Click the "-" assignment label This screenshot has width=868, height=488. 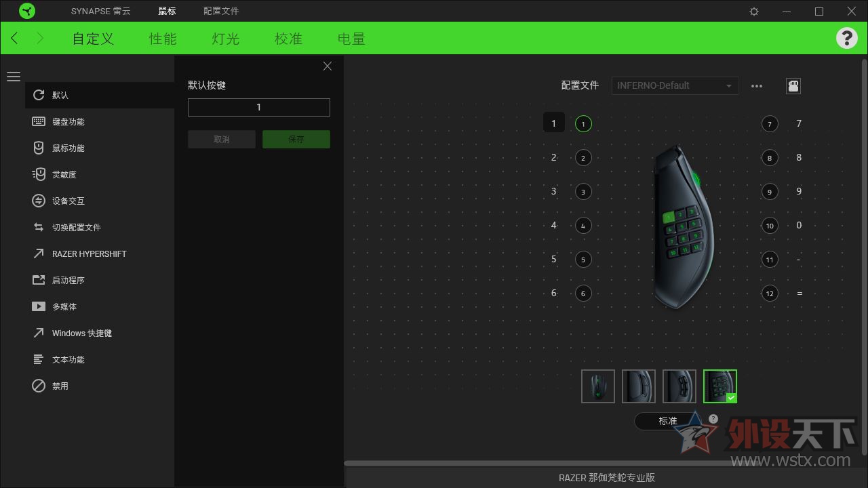(799, 259)
